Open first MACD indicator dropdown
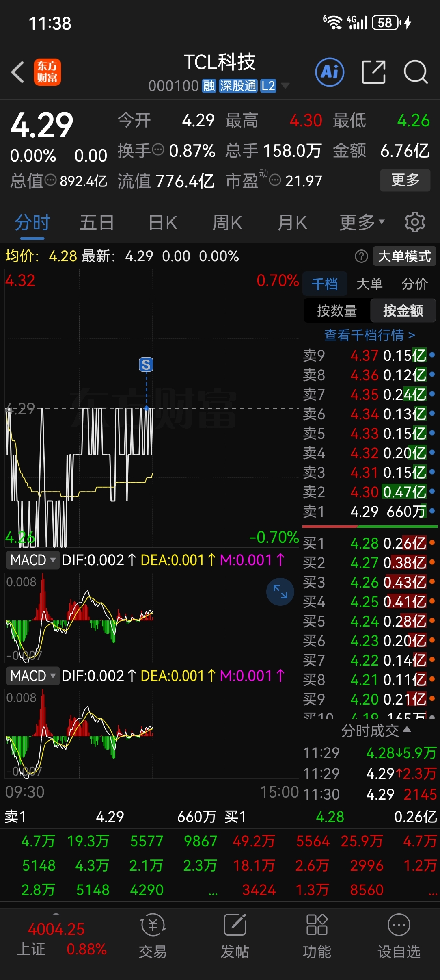This screenshot has width=440, height=980. point(32,560)
